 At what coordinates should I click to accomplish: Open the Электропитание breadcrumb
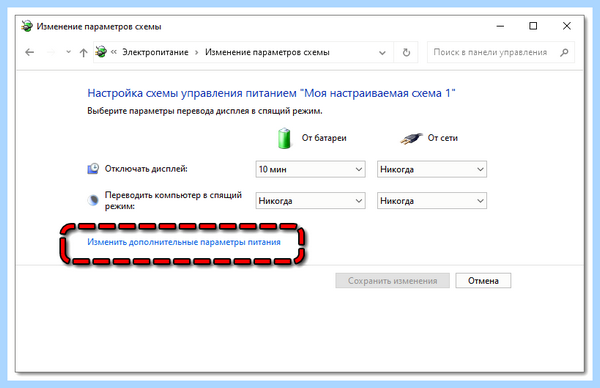[155, 52]
